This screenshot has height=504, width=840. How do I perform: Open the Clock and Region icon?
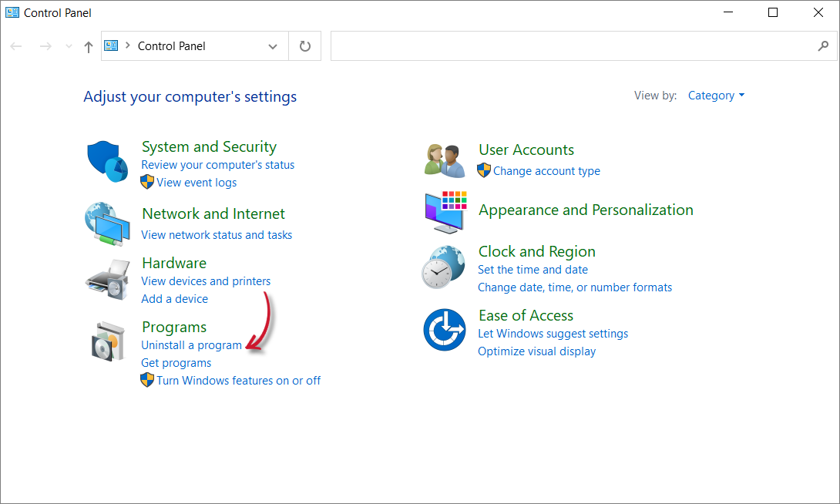point(443,267)
